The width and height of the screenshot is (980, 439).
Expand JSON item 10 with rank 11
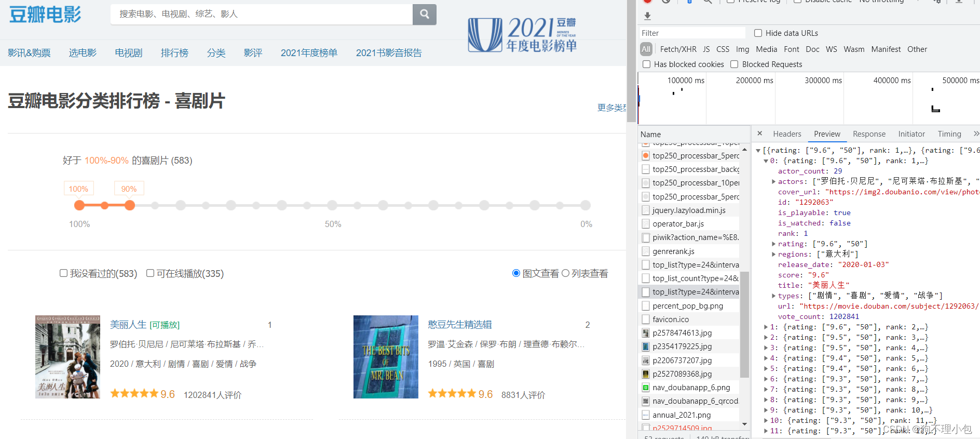766,421
